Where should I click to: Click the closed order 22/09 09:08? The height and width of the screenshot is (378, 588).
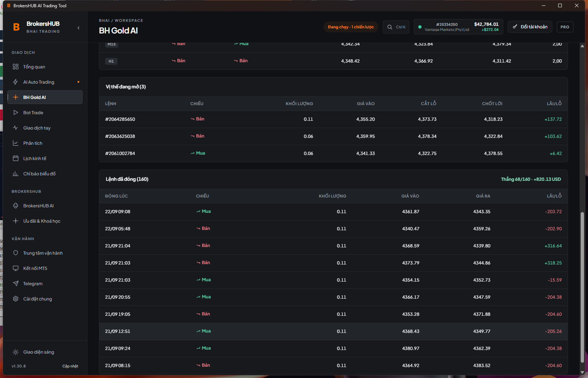(333, 212)
